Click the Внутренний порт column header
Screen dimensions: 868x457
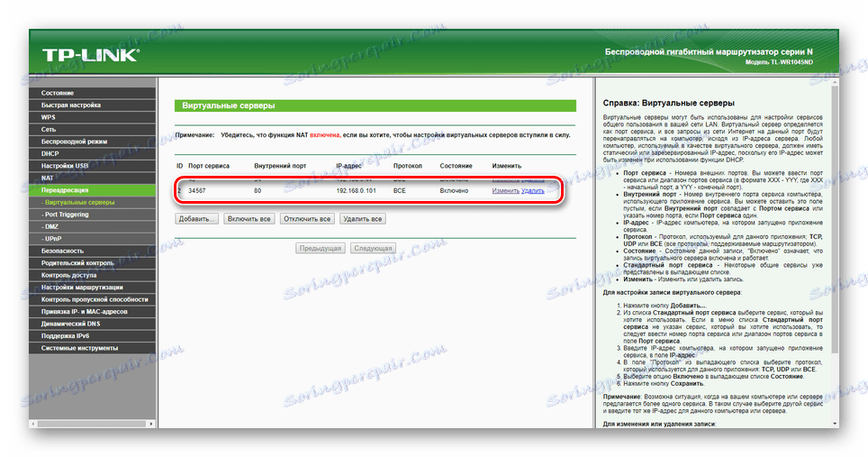[x=280, y=166]
